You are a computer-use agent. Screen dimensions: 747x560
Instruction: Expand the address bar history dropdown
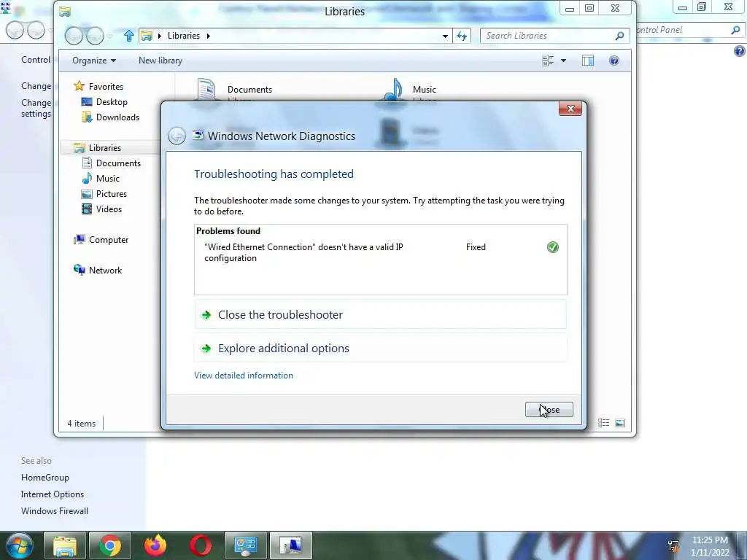pos(445,36)
